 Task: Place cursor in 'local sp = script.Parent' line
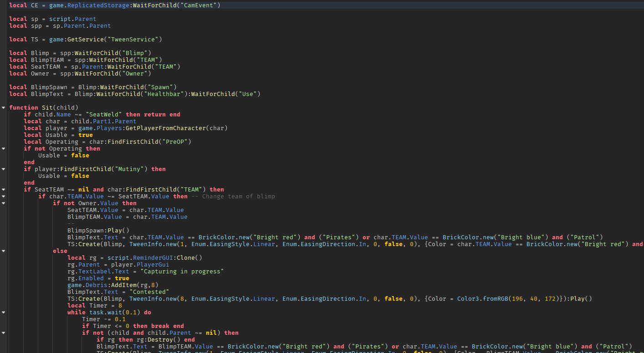(53, 19)
